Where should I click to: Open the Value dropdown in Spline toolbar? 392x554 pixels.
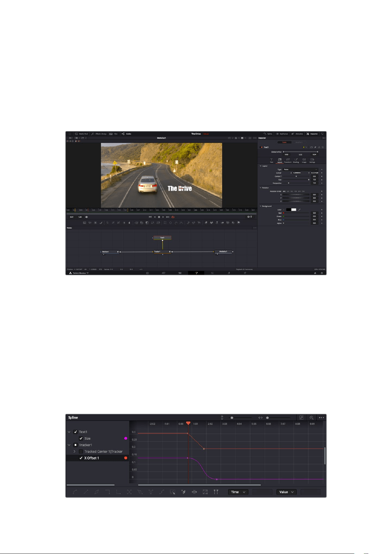[286, 492]
